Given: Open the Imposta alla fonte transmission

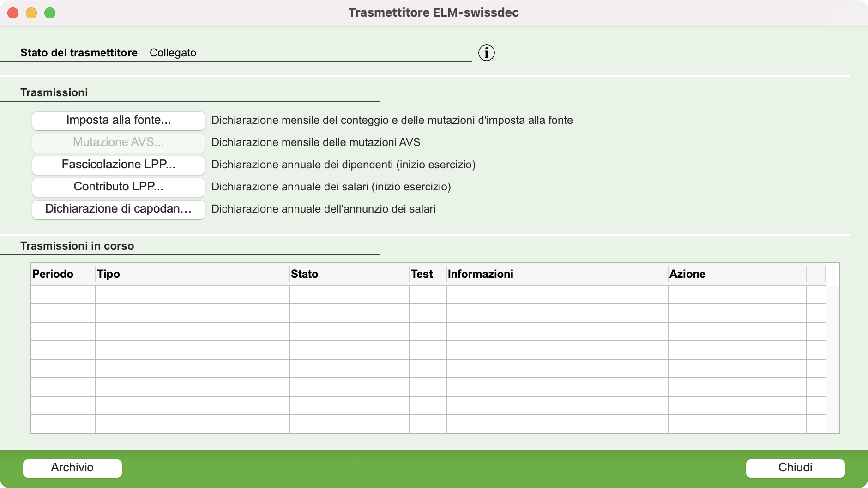Looking at the screenshot, I should point(119,120).
